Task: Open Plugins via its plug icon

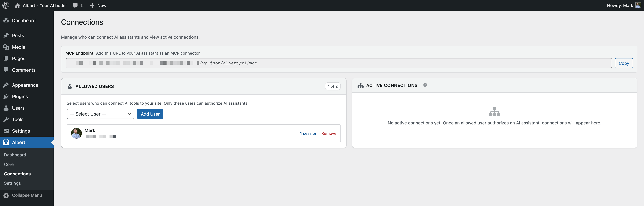Action: click(6, 96)
